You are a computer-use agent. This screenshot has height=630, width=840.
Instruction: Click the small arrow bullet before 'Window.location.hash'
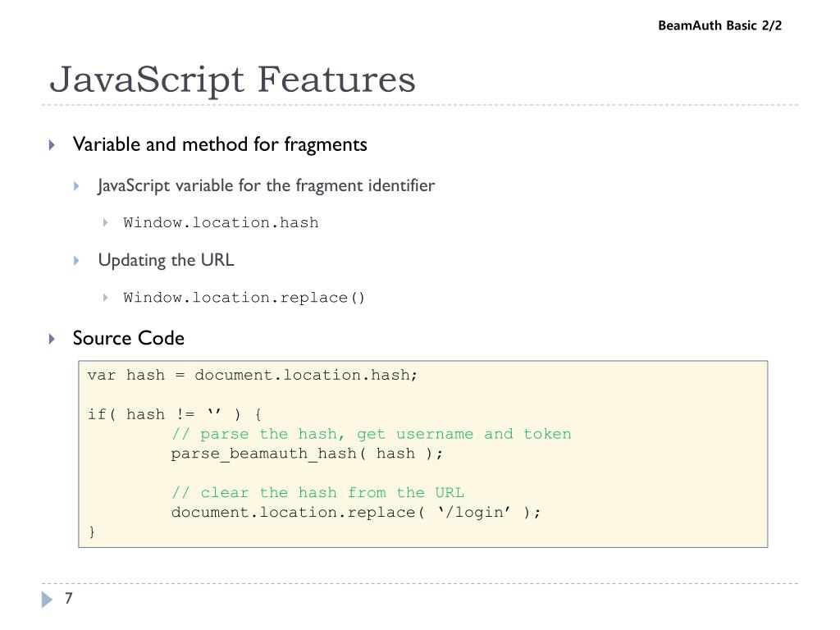(106, 222)
